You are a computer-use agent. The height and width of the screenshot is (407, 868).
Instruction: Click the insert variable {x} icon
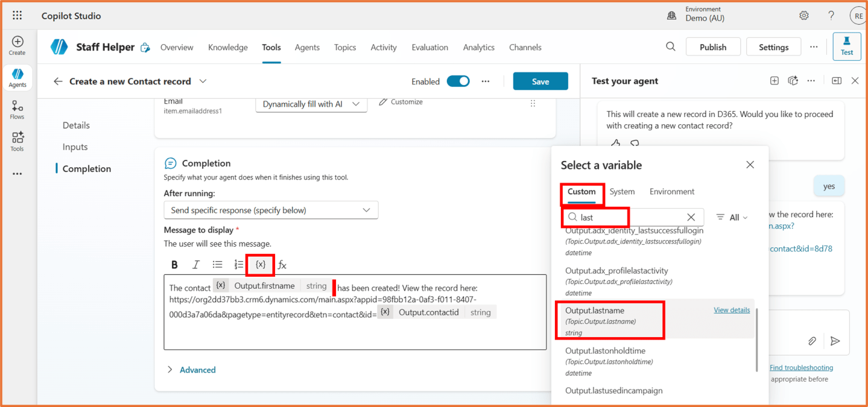[x=261, y=265]
